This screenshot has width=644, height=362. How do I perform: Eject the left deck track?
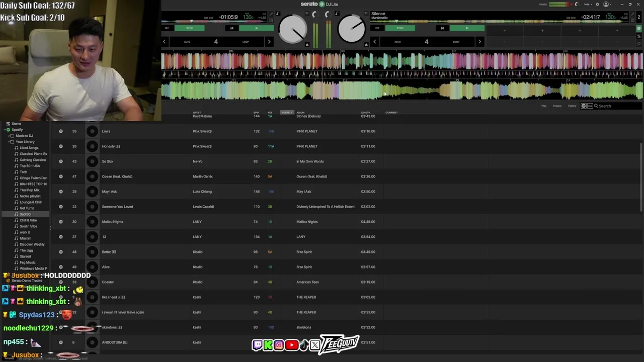(x=307, y=45)
